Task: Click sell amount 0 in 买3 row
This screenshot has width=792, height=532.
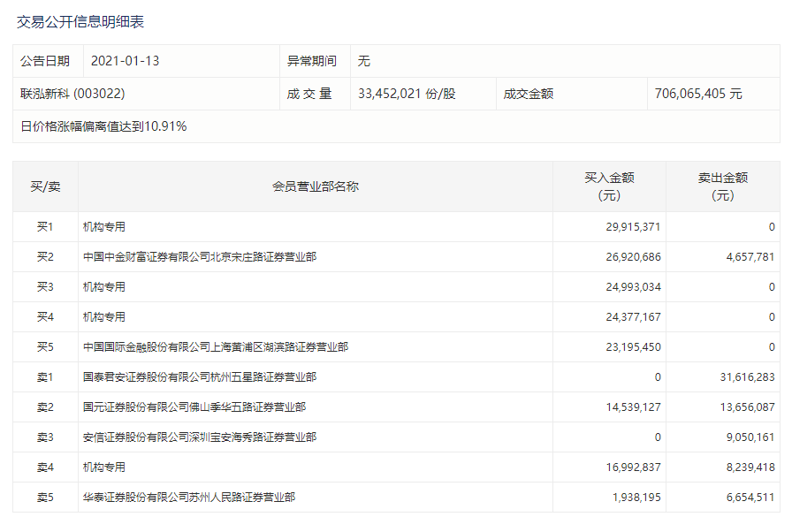Action: 772,287
